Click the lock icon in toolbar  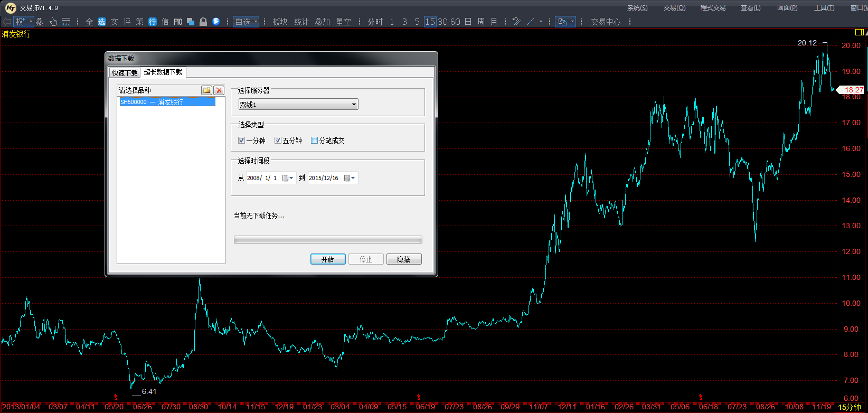coord(203,22)
